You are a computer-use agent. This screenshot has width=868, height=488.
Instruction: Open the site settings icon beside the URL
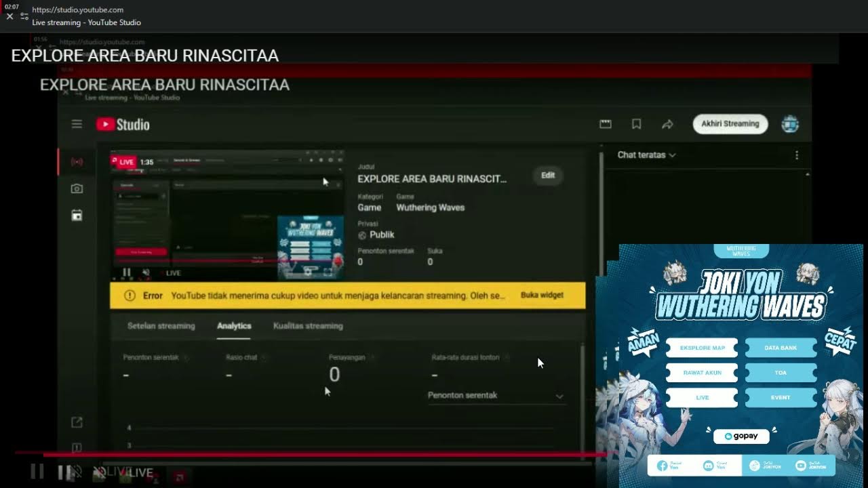coord(24,16)
